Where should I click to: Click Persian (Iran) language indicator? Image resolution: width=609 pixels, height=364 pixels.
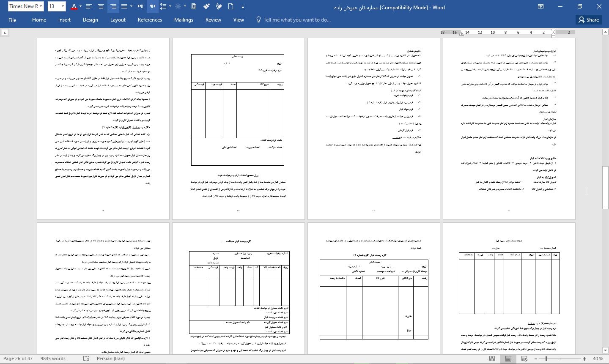point(110,359)
